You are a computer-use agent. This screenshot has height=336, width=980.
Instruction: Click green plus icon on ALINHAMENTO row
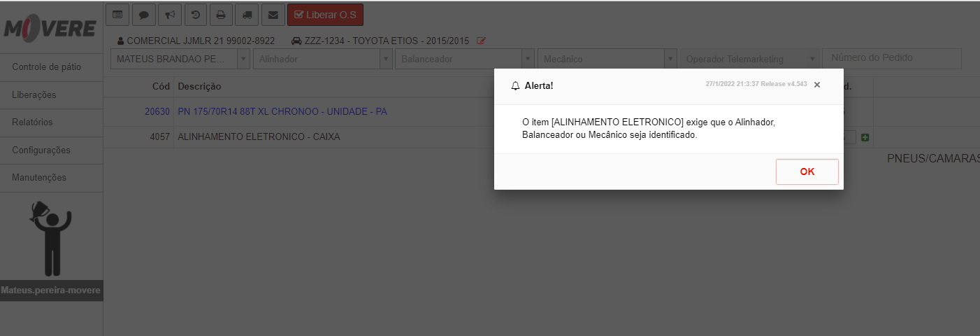tap(865, 137)
